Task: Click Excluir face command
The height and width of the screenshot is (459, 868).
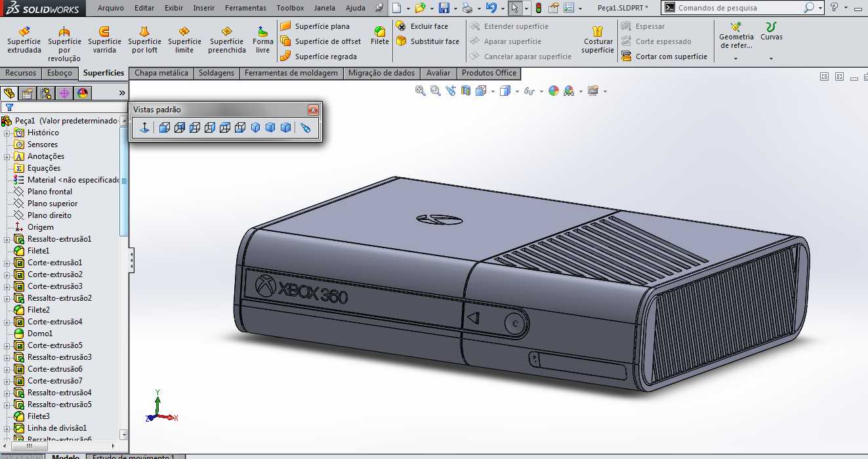Action: pos(422,26)
